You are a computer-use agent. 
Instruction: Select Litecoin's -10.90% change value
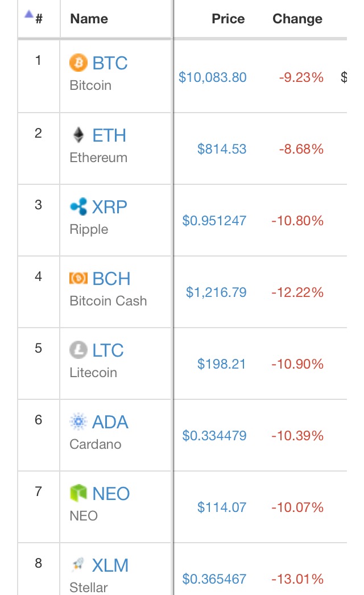click(x=297, y=364)
